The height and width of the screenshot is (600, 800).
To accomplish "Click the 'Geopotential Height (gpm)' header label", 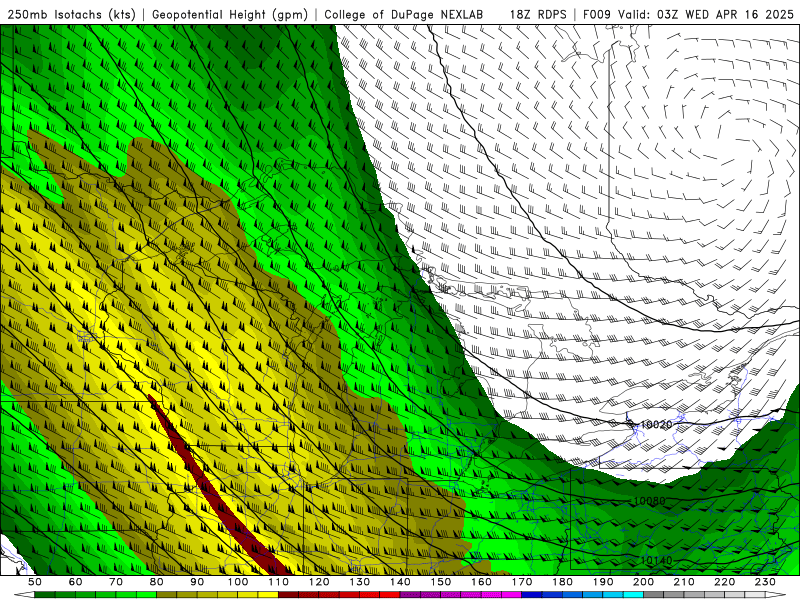I will pos(230,15).
